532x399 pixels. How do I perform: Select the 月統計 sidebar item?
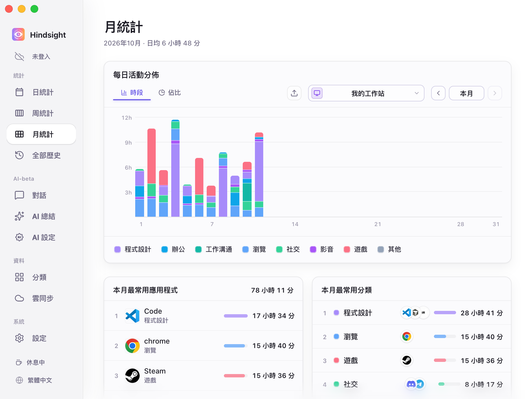coord(41,134)
